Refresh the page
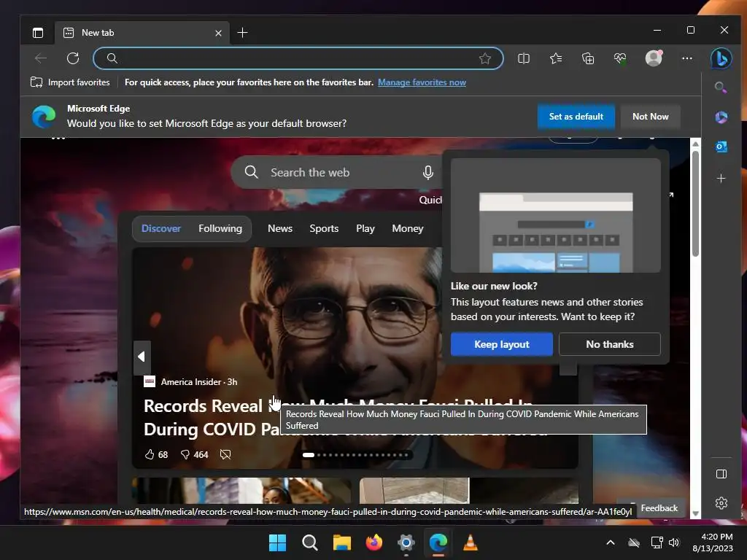The width and height of the screenshot is (747, 560). 73,58
